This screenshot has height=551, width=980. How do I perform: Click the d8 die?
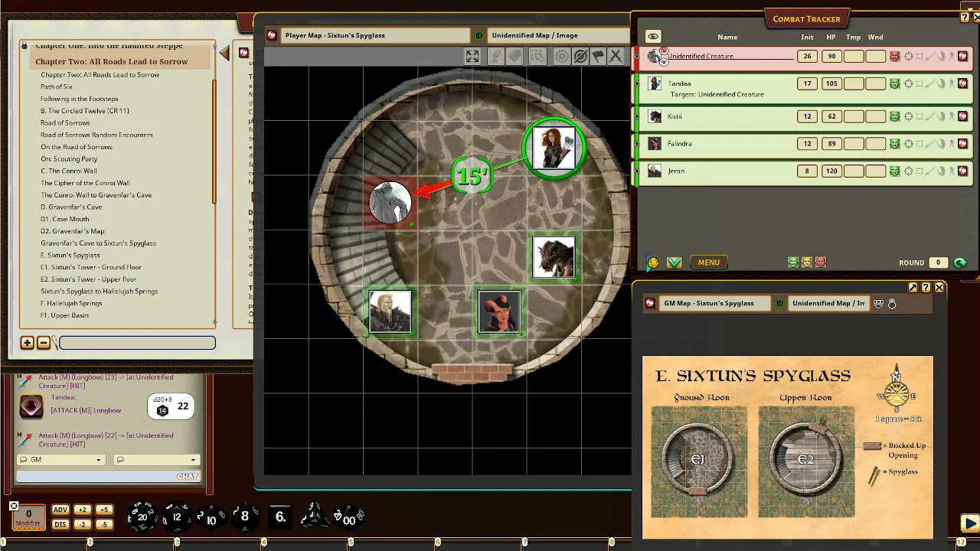[245, 517]
